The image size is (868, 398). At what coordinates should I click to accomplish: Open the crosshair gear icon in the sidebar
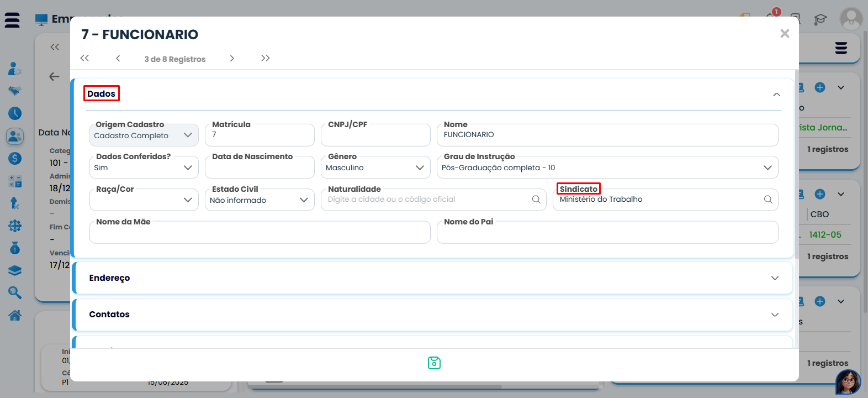15,226
